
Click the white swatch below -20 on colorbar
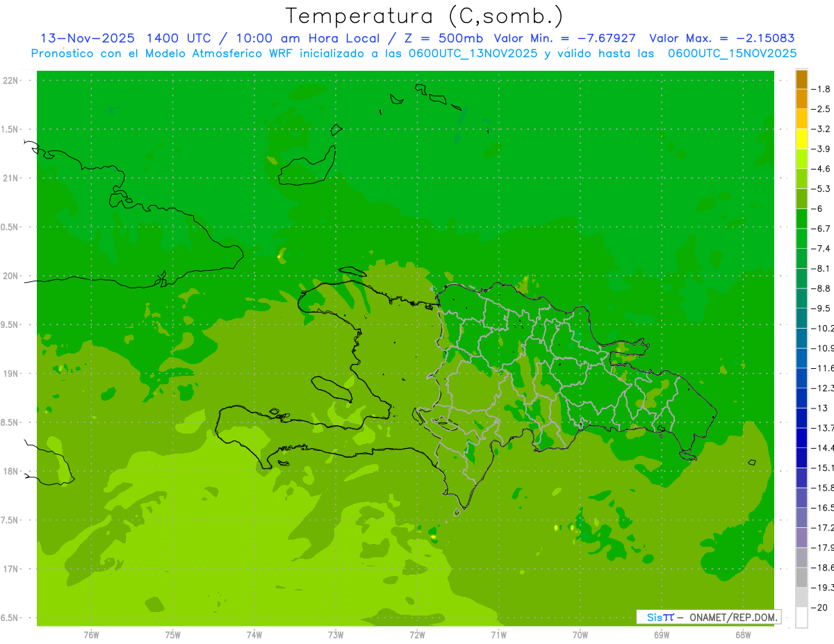pyautogui.click(x=801, y=618)
